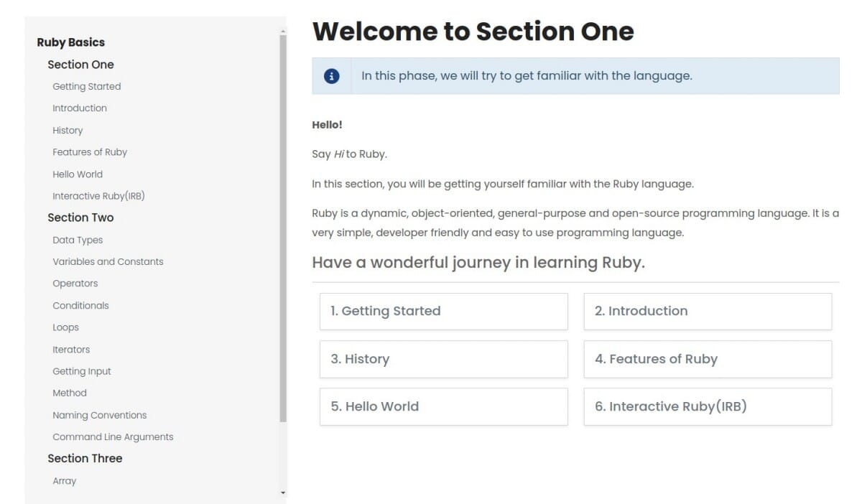Select Data Types in the sidebar

point(77,240)
